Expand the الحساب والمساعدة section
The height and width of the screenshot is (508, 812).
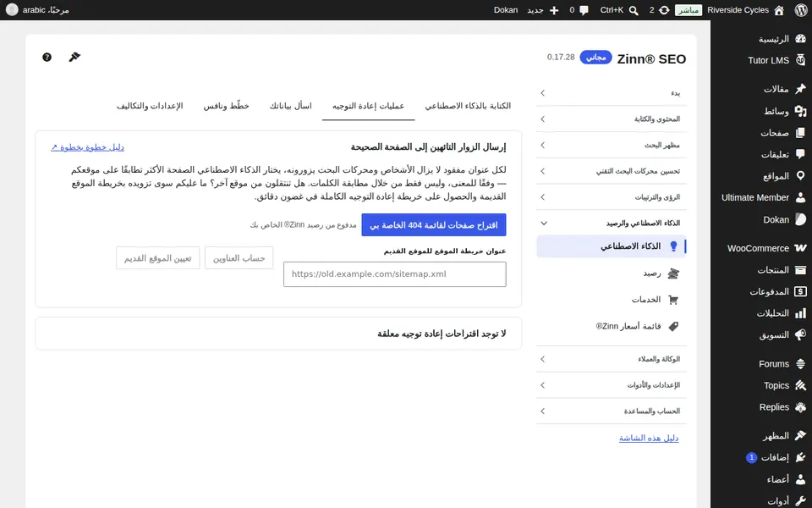pyautogui.click(x=612, y=411)
